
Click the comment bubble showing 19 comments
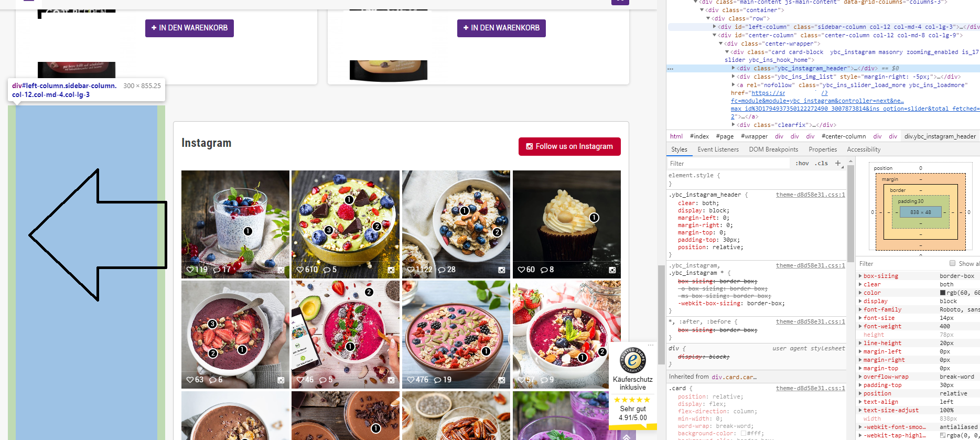(x=437, y=380)
